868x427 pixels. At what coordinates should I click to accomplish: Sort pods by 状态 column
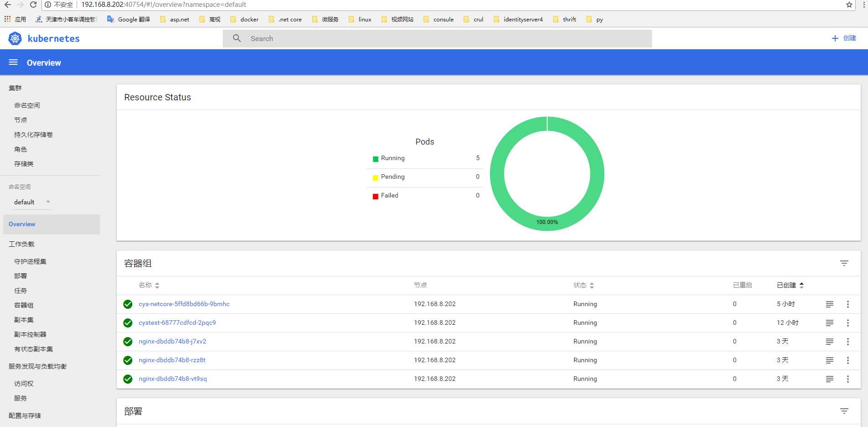tap(584, 285)
